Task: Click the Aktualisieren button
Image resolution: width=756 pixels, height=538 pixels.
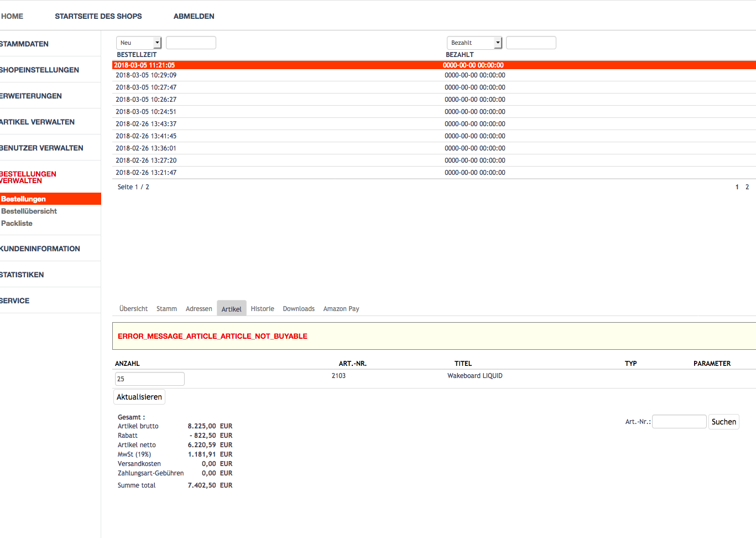Action: pos(139,397)
